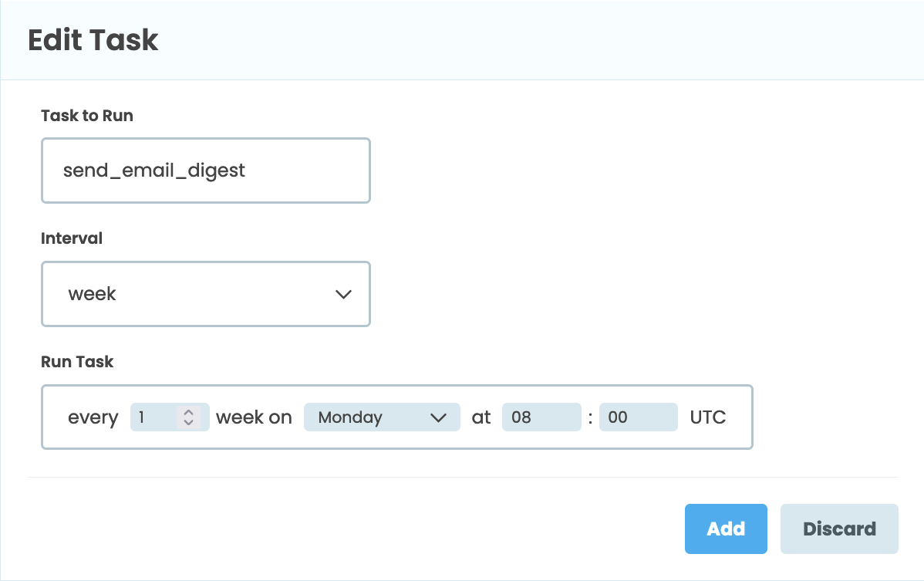Select the minute field showing 00
This screenshot has height=581, width=924.
pyautogui.click(x=638, y=417)
